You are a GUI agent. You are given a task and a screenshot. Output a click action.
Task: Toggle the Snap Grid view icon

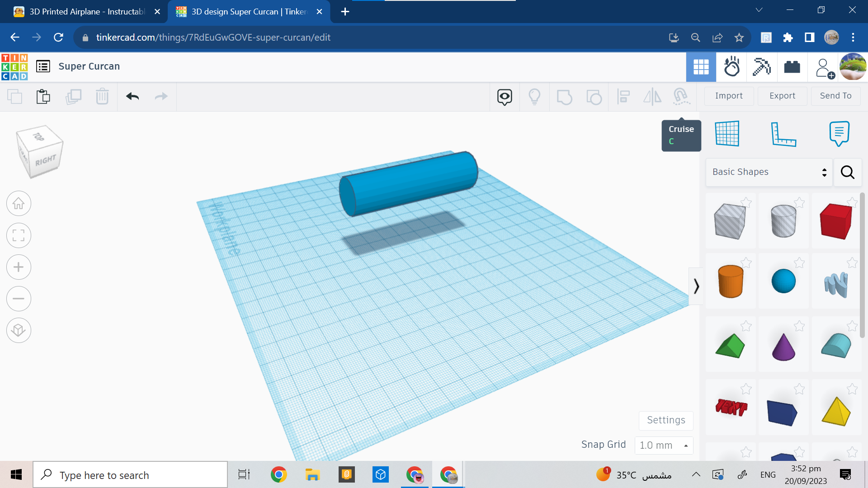(728, 133)
